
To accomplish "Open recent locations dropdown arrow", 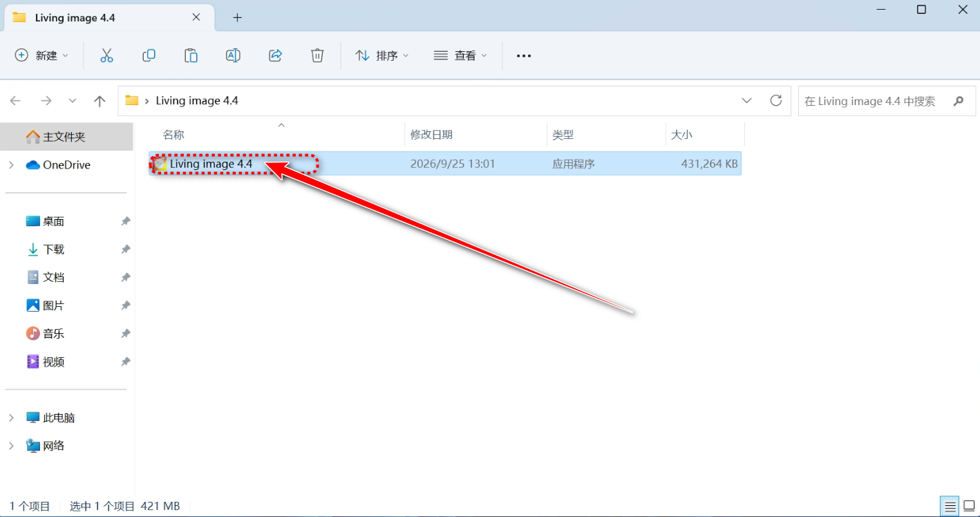I will click(73, 101).
